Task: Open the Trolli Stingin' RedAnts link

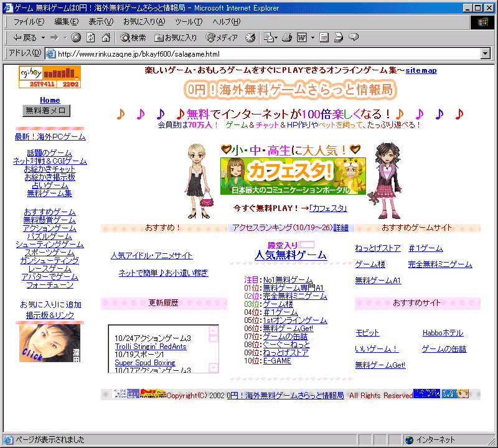Action: pyautogui.click(x=151, y=347)
